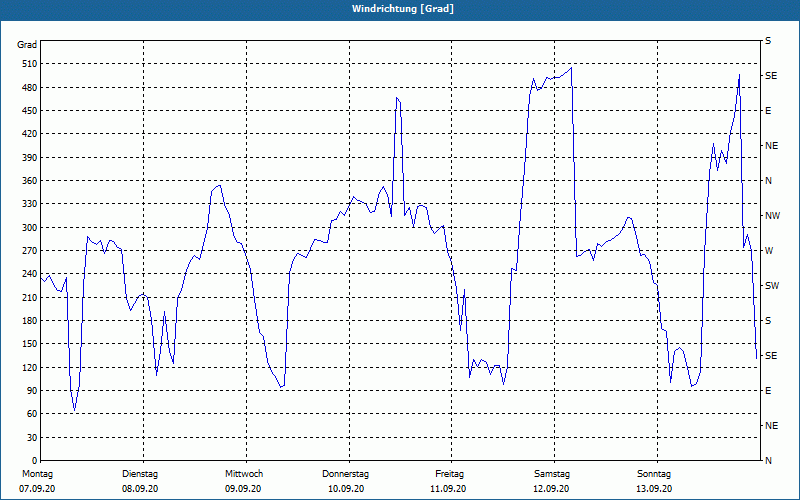Screen dimensions: 800x500
Task: Click the 510 value on left axis
Action: click(x=30, y=64)
